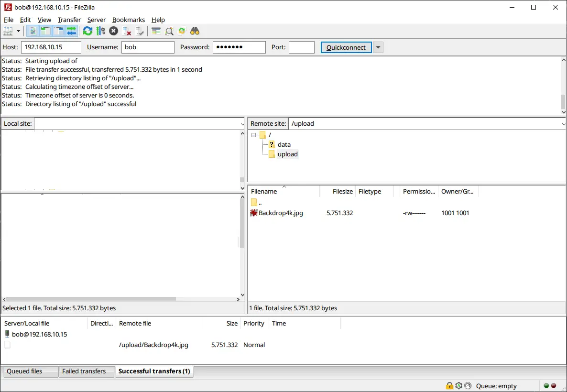Select Backdrop4k.jpg in the remote file list
The image size is (567, 392).
281,213
